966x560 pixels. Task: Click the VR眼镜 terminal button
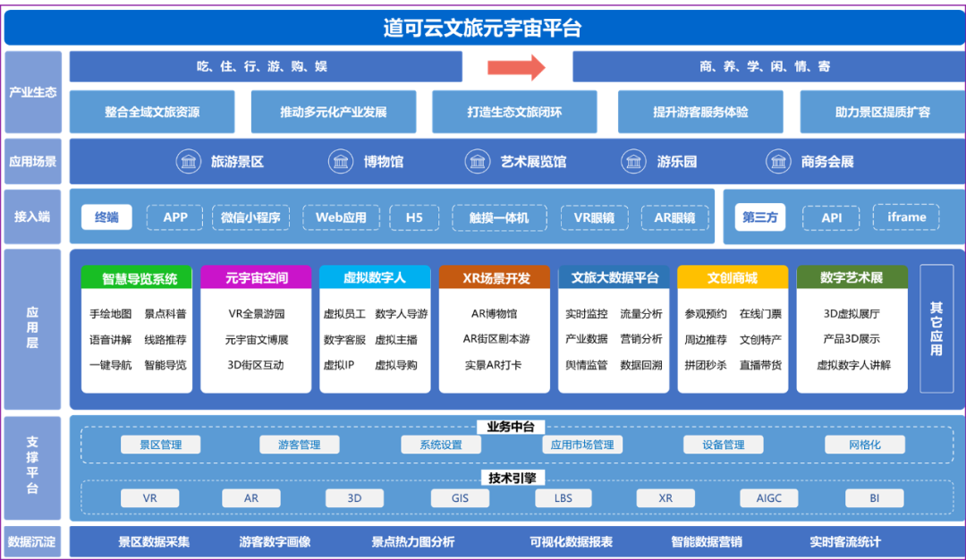tap(594, 217)
